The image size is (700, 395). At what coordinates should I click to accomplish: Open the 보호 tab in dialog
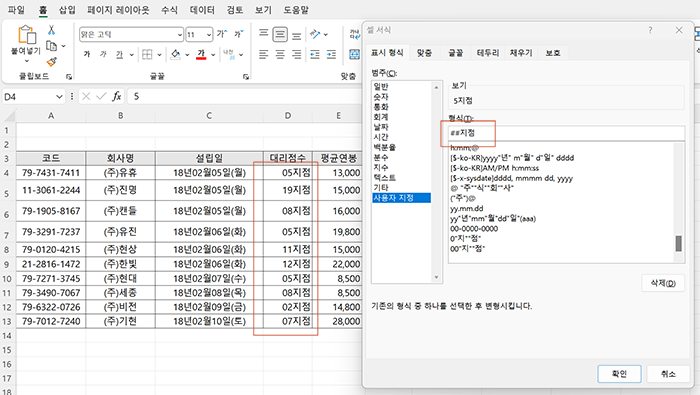(553, 53)
